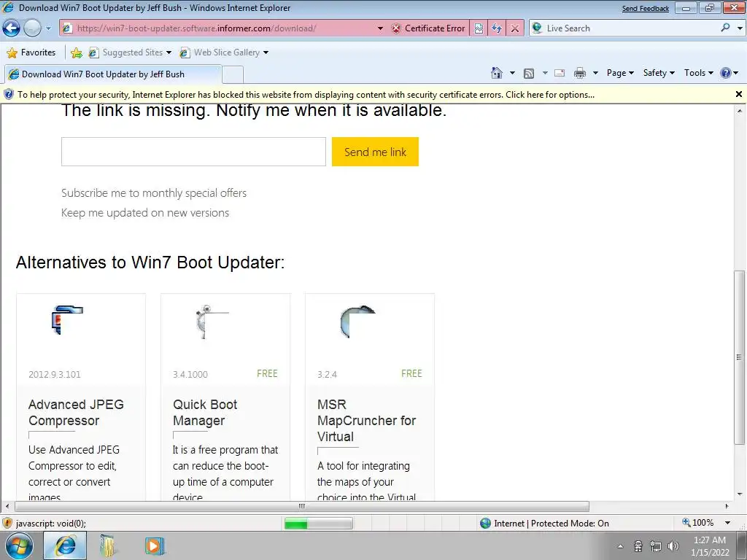Dismiss the security information bar

pos(738,94)
